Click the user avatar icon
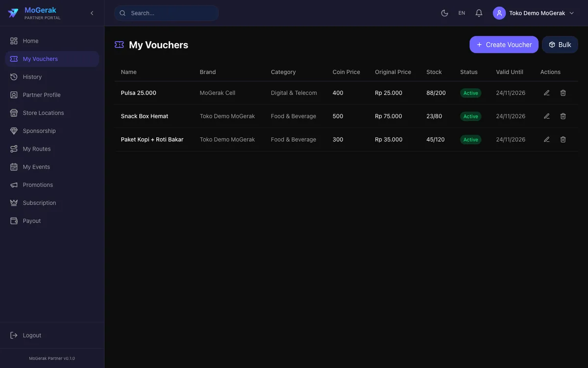Screen dimensions: 588x368 point(499,13)
